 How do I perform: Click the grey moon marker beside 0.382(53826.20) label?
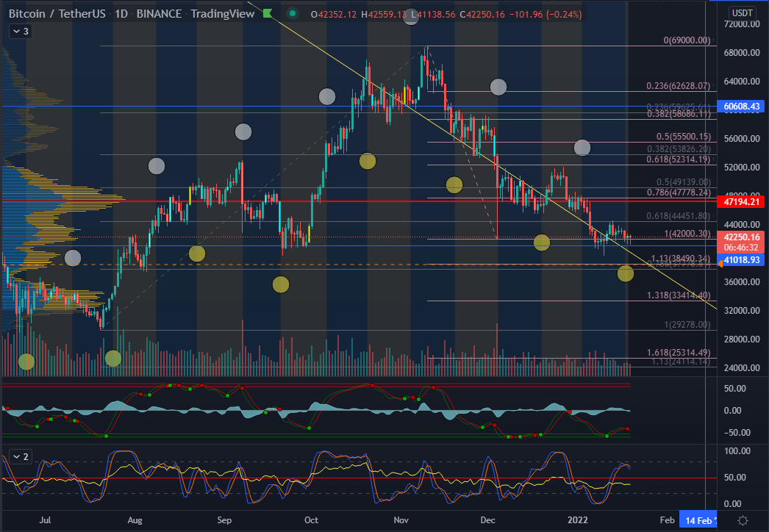point(582,148)
